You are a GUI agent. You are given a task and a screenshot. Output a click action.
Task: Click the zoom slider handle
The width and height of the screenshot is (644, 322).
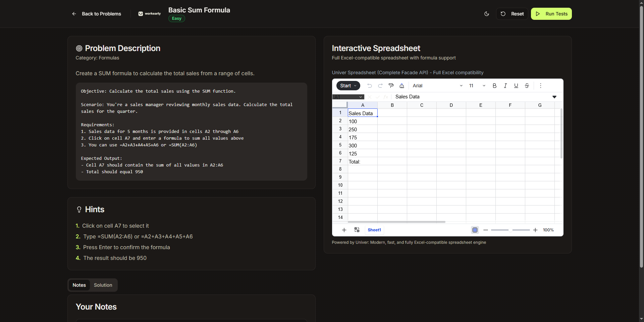(511, 230)
